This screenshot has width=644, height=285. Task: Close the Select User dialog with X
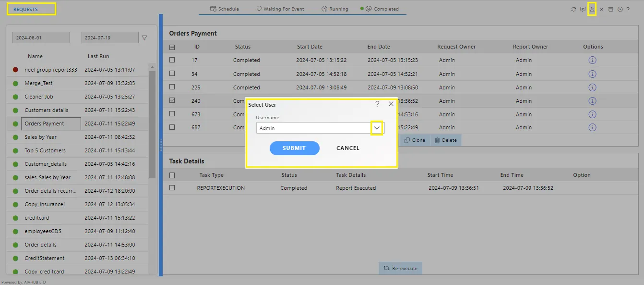[391, 104]
